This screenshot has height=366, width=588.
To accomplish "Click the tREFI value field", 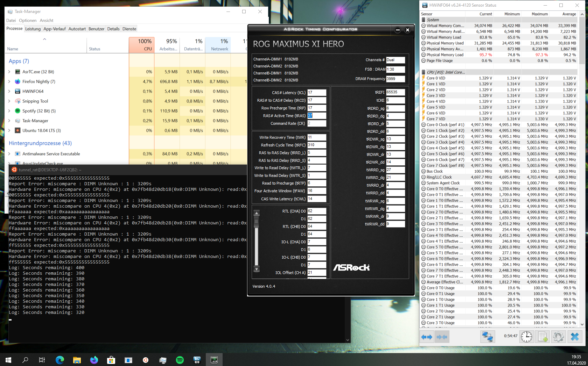I will [x=395, y=92].
